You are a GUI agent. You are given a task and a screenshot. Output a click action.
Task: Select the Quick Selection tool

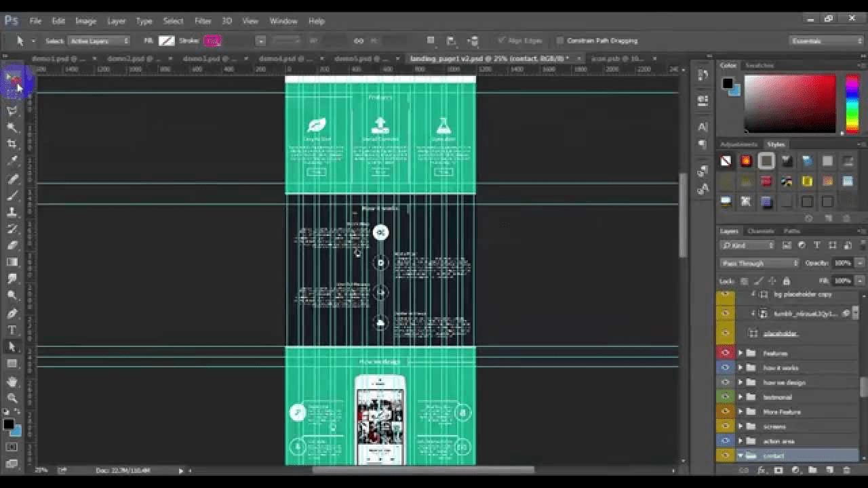click(x=12, y=127)
